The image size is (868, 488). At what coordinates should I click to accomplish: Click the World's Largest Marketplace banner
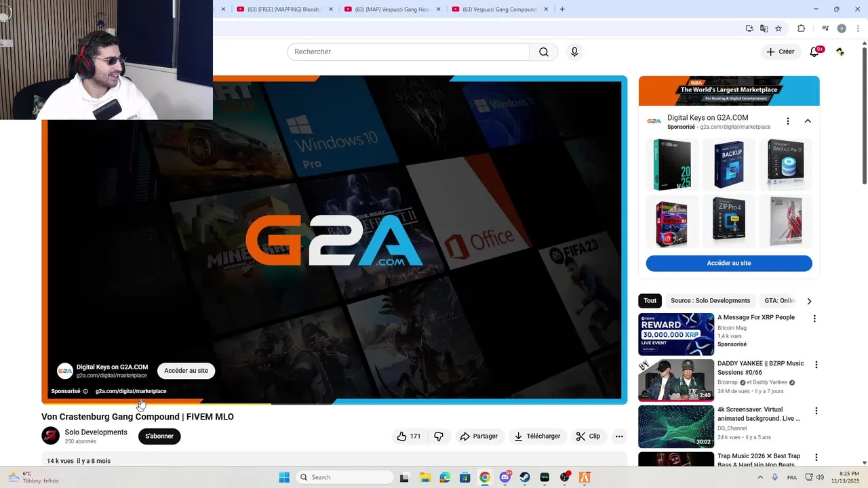click(729, 91)
